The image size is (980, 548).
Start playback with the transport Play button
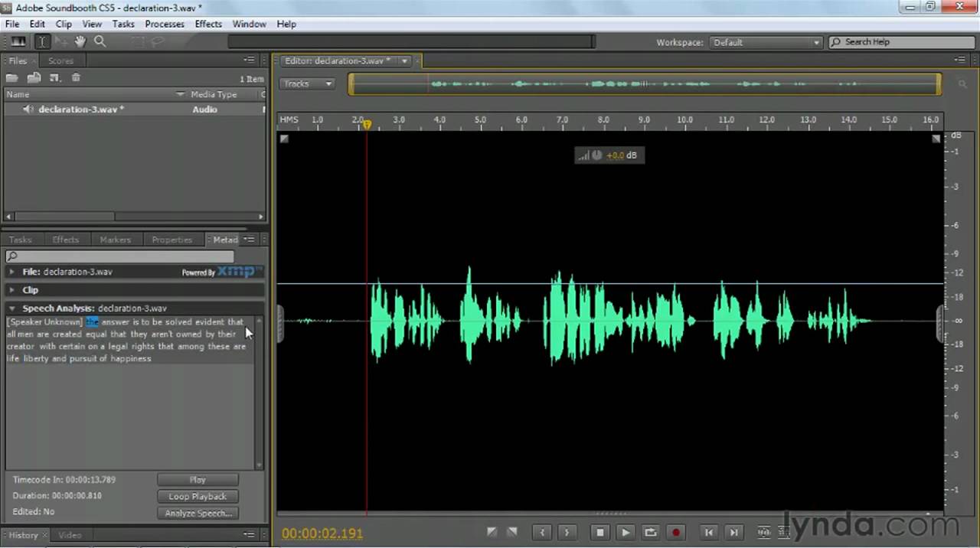[x=626, y=533]
